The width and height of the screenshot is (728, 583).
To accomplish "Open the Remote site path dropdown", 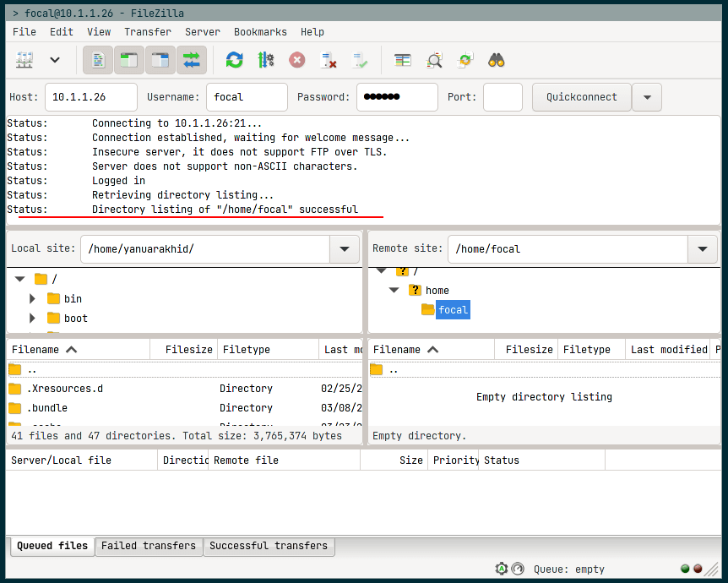I will click(702, 249).
